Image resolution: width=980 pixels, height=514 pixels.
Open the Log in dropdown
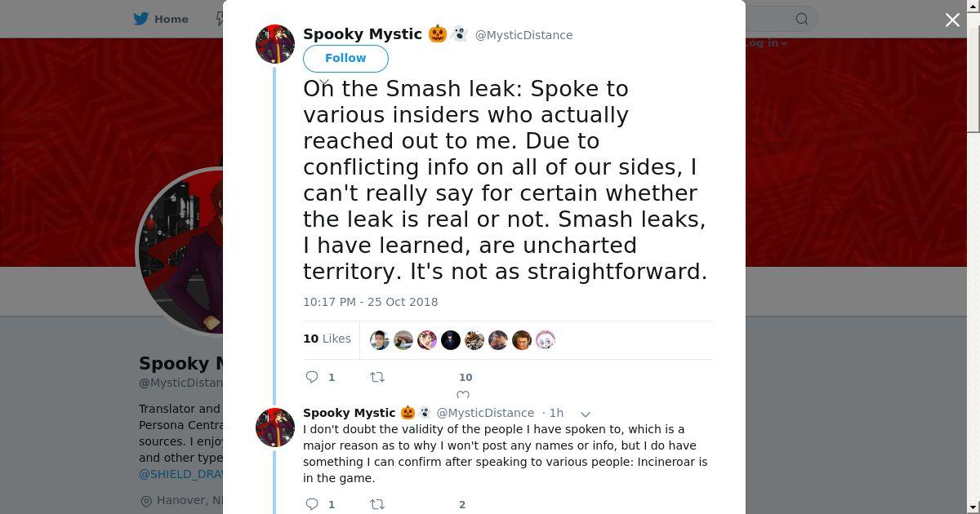[x=765, y=43]
